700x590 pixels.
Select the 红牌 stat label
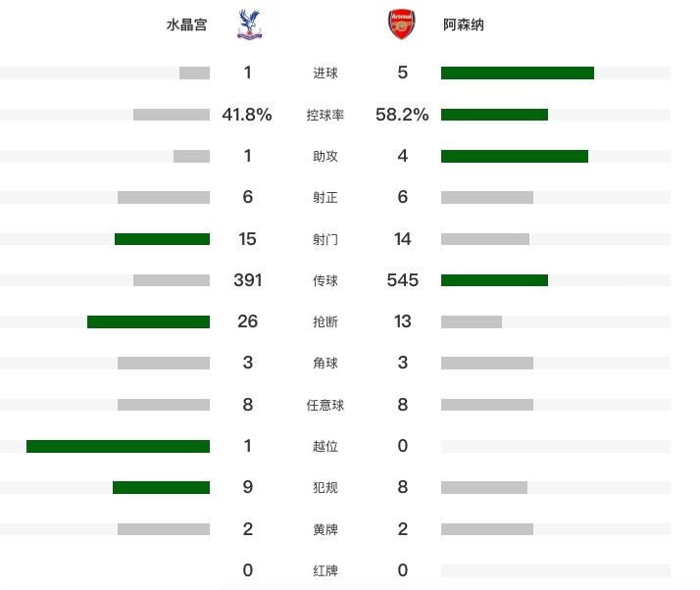click(325, 570)
